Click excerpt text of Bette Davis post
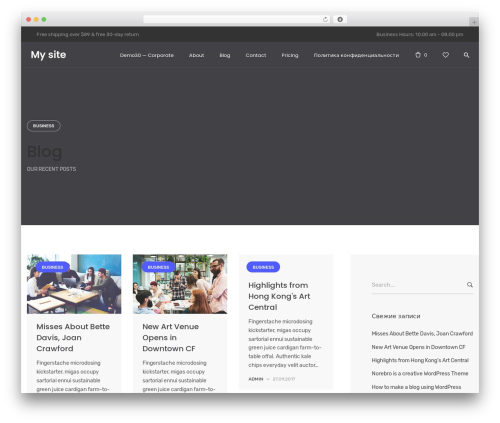This screenshot has height=423, width=500. pyautogui.click(x=73, y=376)
